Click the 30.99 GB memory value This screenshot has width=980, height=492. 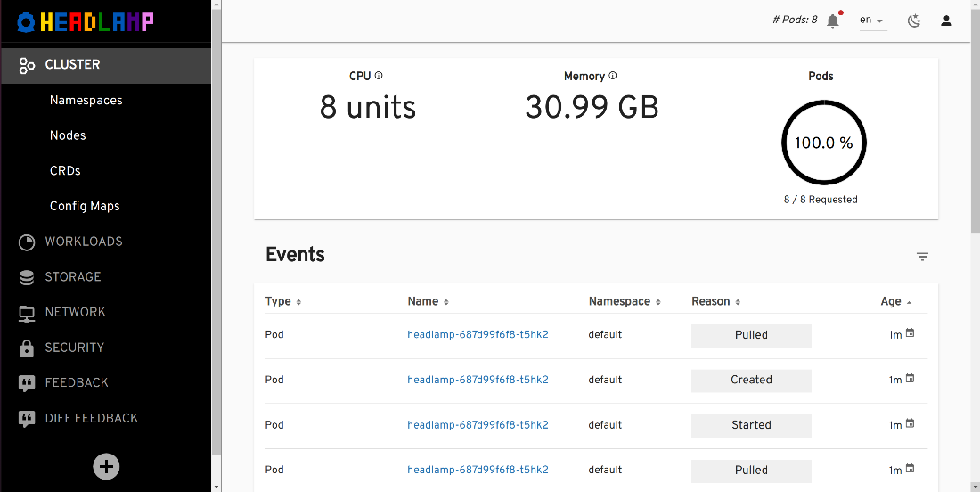[x=592, y=108]
